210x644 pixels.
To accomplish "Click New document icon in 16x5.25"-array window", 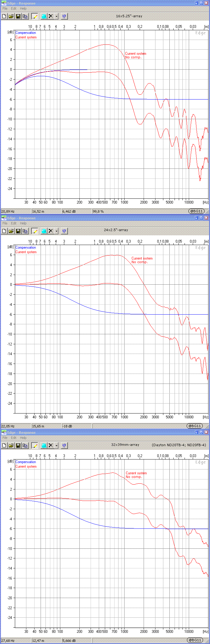I will click(4, 16).
